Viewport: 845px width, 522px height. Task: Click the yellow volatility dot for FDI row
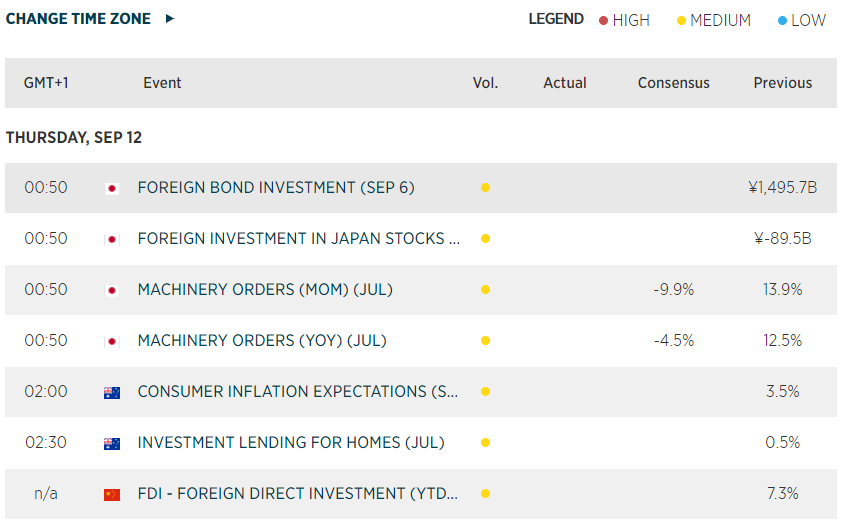pos(485,494)
